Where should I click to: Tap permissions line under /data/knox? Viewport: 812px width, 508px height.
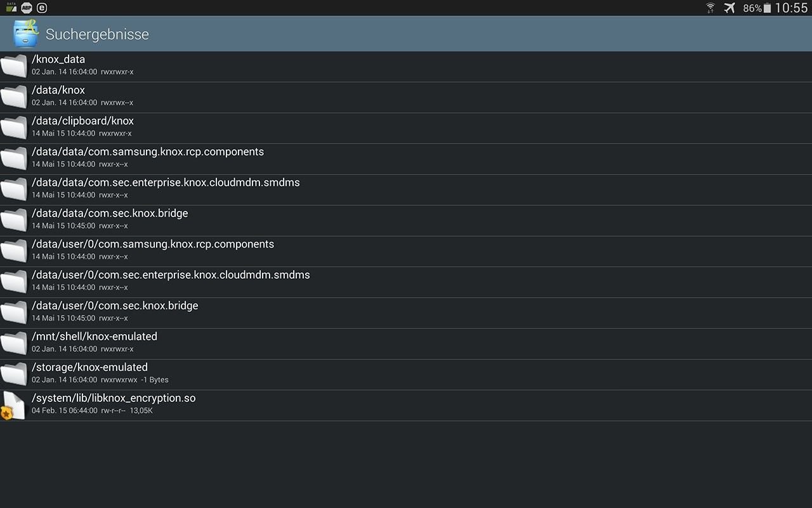coord(82,103)
